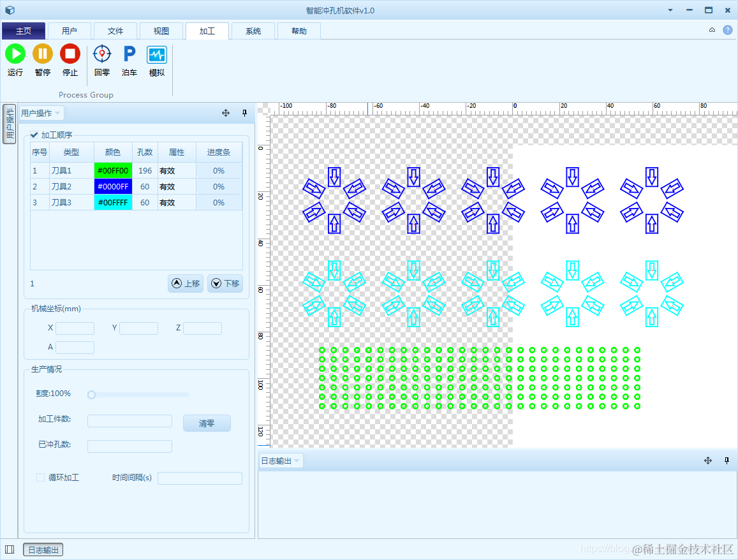Open the 系统 tab
This screenshot has height=560, width=738.
point(253,31)
